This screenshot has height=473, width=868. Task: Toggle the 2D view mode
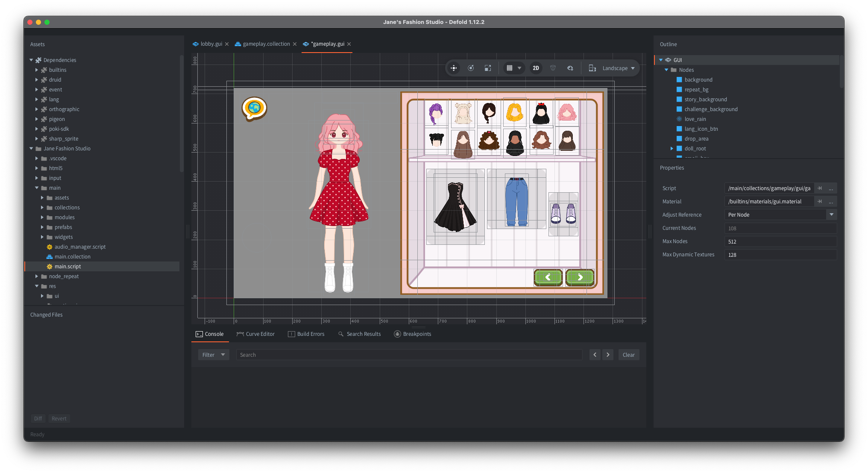(536, 68)
